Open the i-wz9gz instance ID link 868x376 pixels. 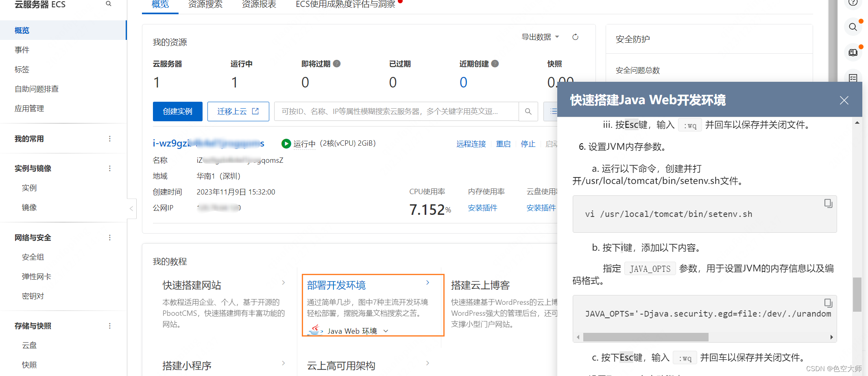(208, 143)
